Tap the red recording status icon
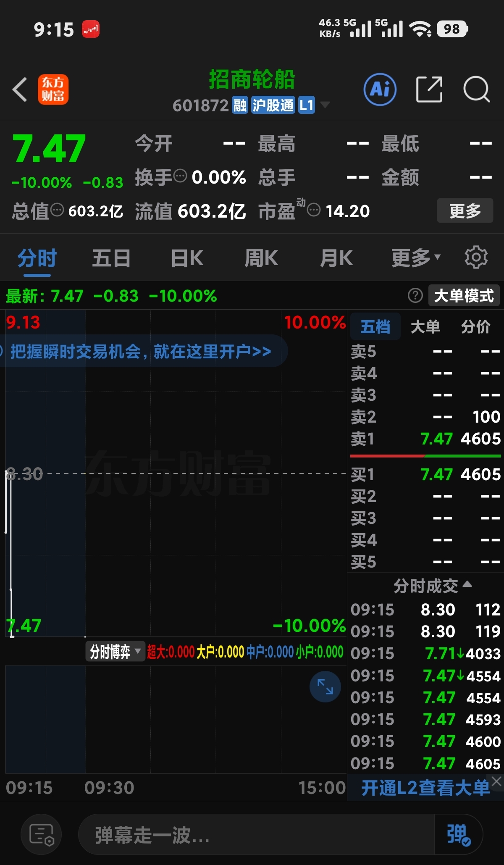Viewport: 504px width, 865px height. pos(91,29)
